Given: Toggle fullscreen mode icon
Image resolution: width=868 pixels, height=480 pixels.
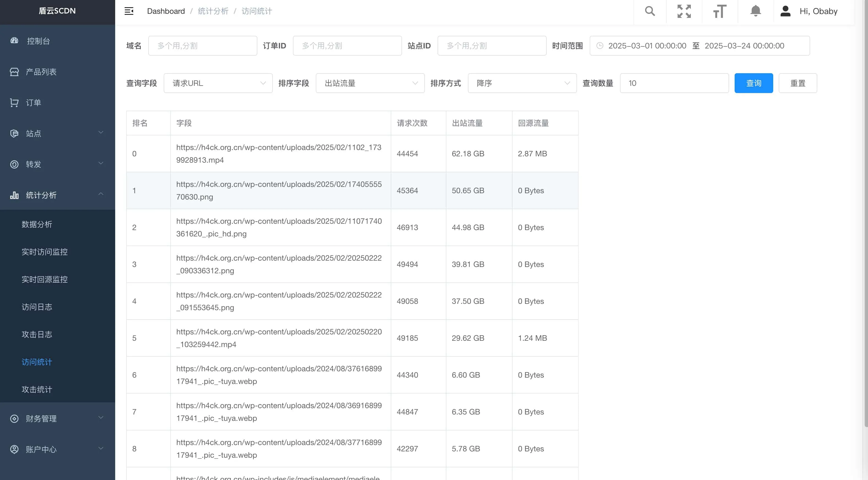Looking at the screenshot, I should tap(684, 11).
